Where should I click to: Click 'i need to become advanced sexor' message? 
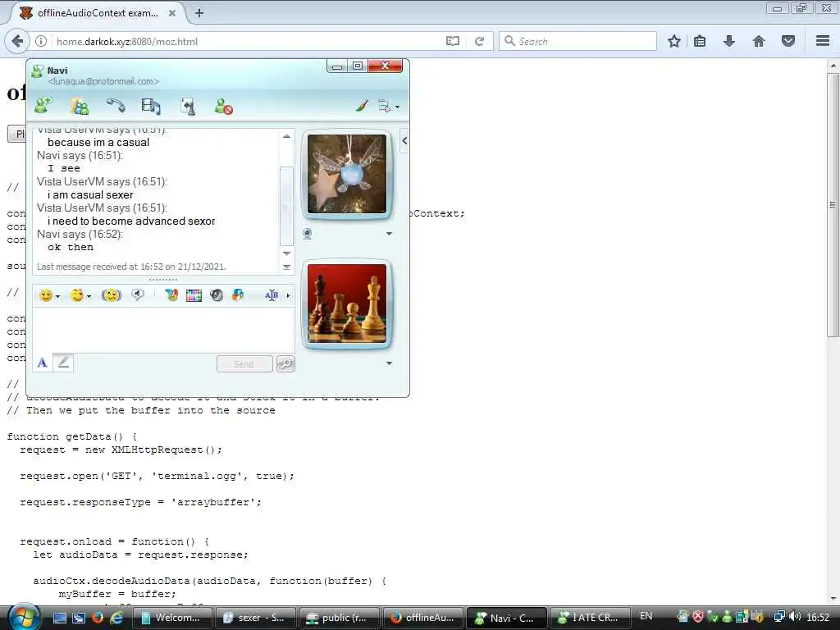[131, 221]
